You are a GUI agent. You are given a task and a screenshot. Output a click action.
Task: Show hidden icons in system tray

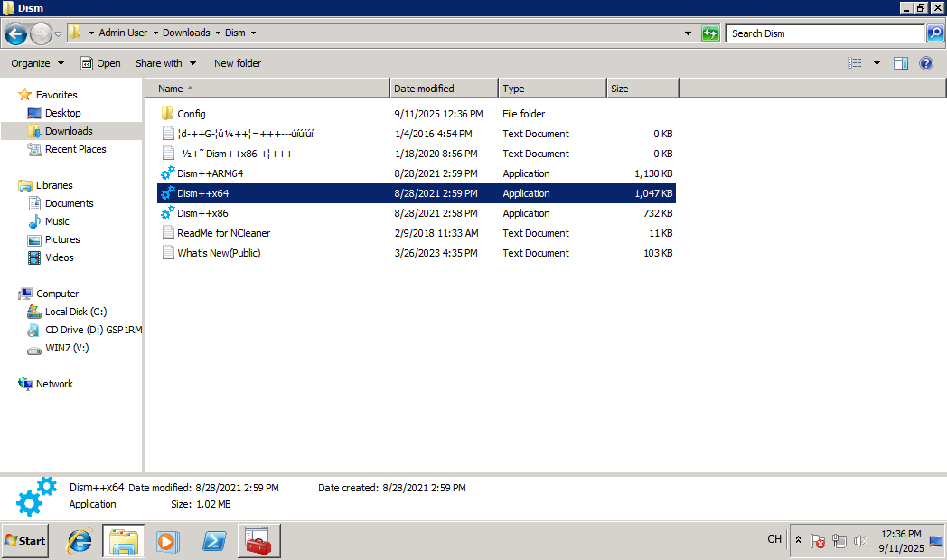pyautogui.click(x=798, y=540)
